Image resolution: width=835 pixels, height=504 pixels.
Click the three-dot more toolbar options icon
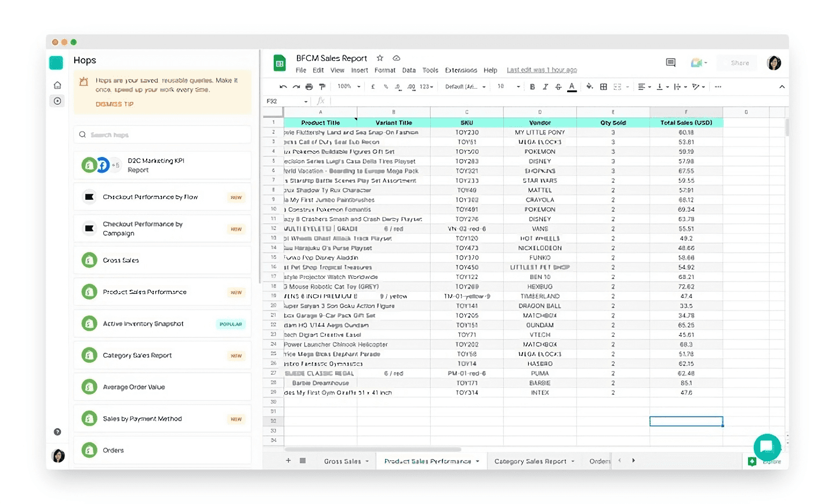(718, 87)
